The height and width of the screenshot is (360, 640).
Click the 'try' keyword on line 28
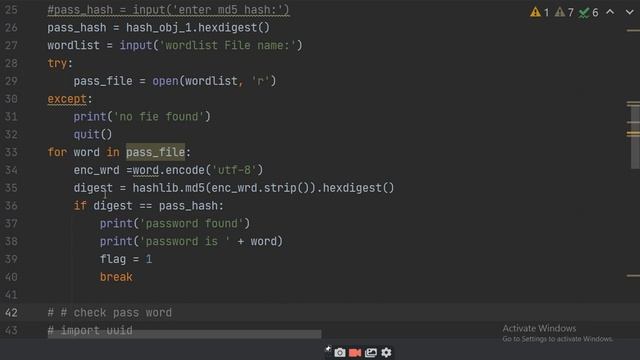pos(57,64)
